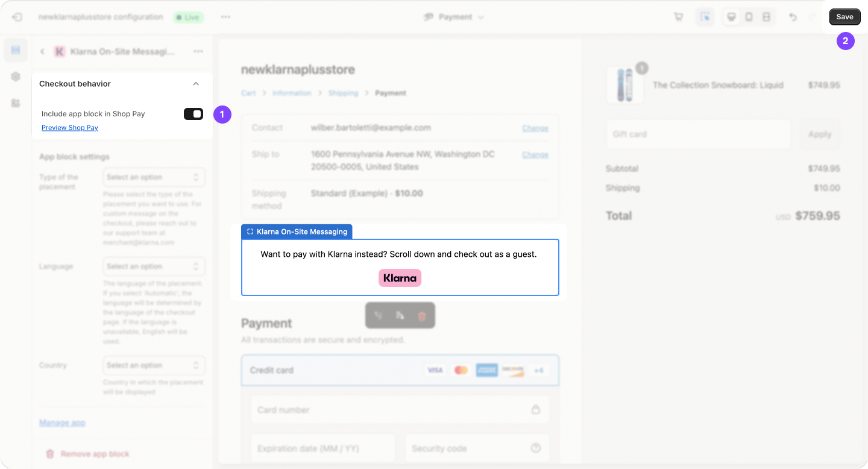Screen dimensions: 868x469
Task: Click Change next to Ship to address
Action: point(535,154)
